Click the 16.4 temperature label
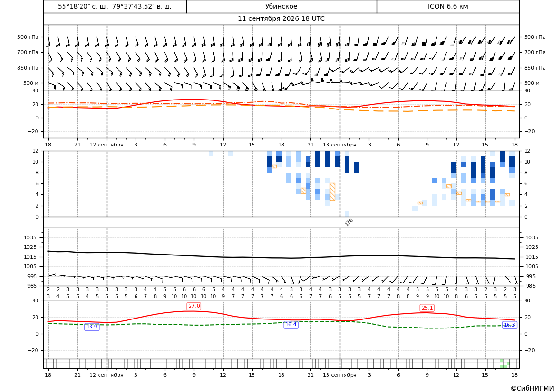Viewport: 554px width, 392px height. 291,325
